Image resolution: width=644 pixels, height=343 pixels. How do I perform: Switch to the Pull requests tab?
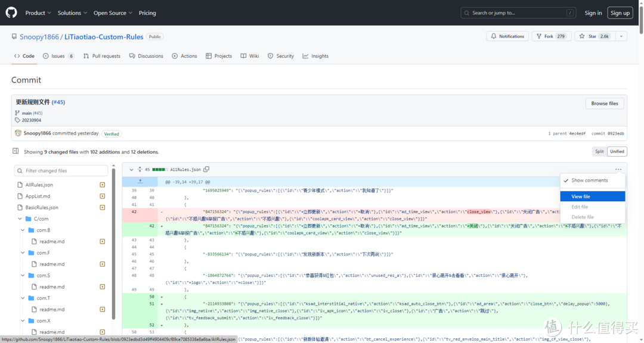[102, 56]
